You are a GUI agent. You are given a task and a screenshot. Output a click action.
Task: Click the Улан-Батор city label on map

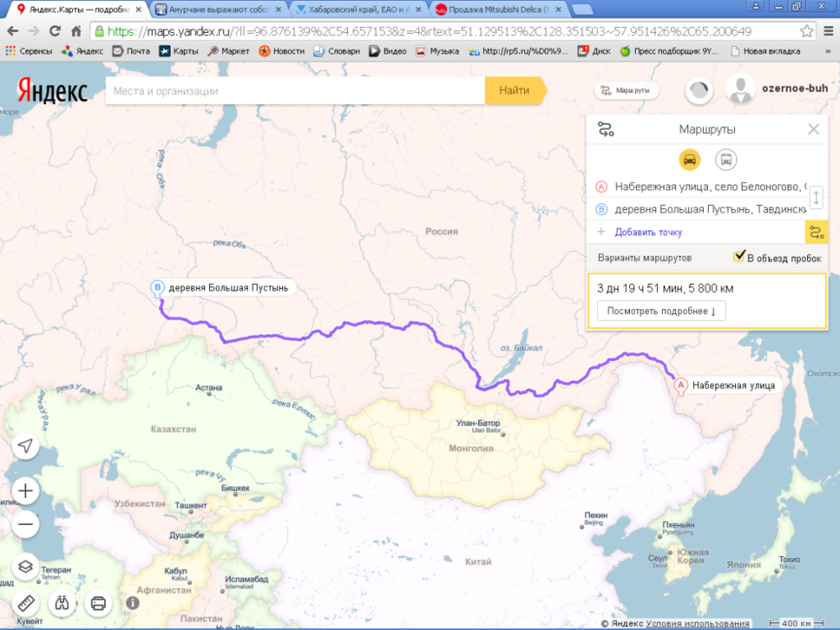click(478, 423)
